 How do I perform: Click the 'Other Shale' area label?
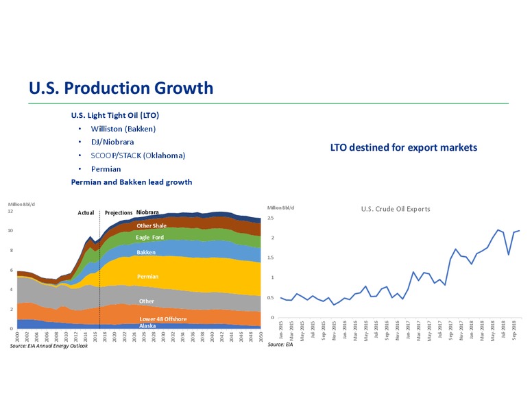pyautogui.click(x=152, y=225)
